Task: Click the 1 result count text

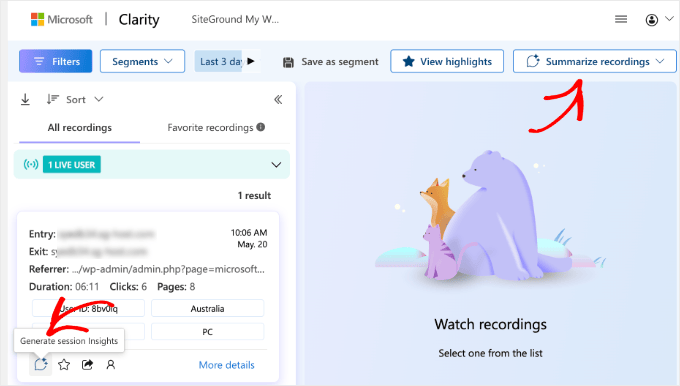Action: click(254, 196)
